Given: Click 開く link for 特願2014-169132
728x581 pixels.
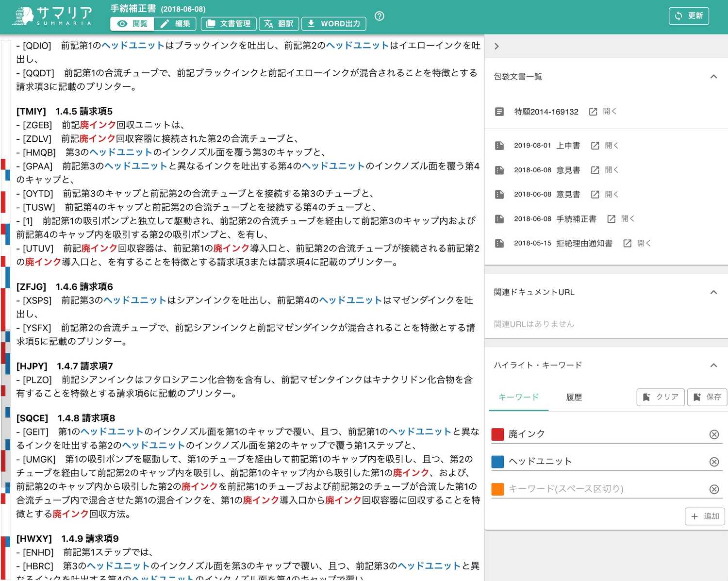Looking at the screenshot, I should coord(610,112).
